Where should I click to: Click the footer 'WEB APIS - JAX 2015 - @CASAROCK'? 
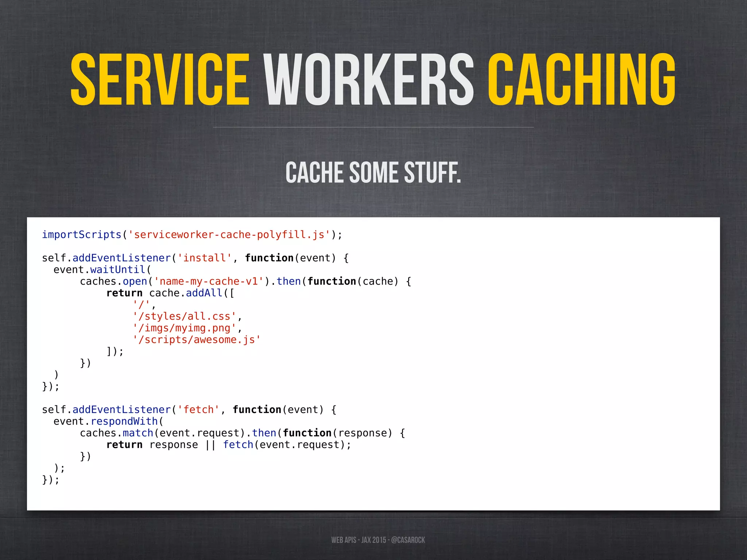coord(378,540)
